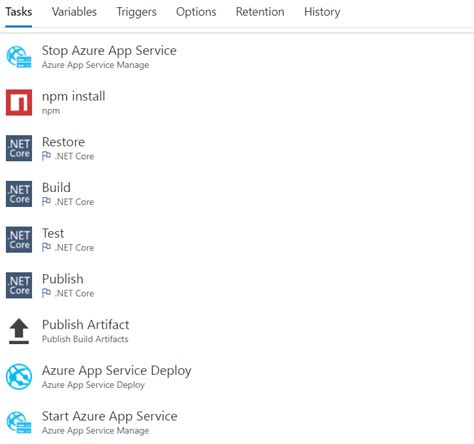Click the Stop Azure App Service globe icon
The image size is (474, 444).
(19, 57)
